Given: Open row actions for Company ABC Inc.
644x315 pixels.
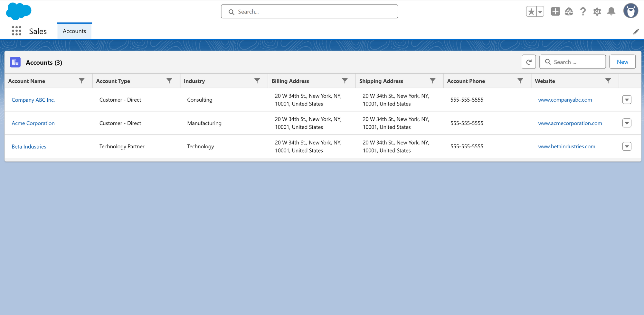Looking at the screenshot, I should pos(627,100).
